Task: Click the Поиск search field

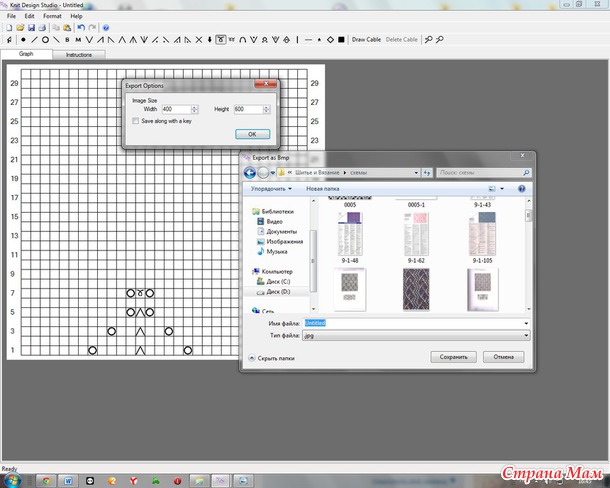Action: click(x=484, y=172)
